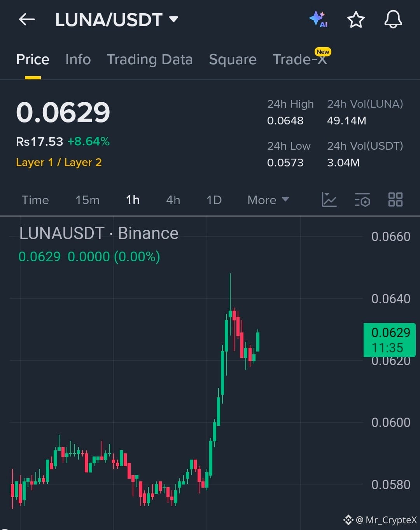Open the chart indicators line-graph icon
The width and height of the screenshot is (420, 530).
point(329,199)
